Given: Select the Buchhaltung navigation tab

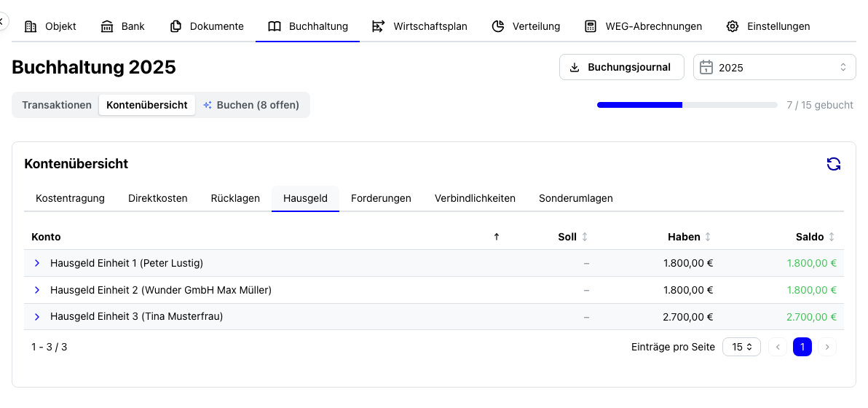Looking at the screenshot, I should click(x=308, y=26).
